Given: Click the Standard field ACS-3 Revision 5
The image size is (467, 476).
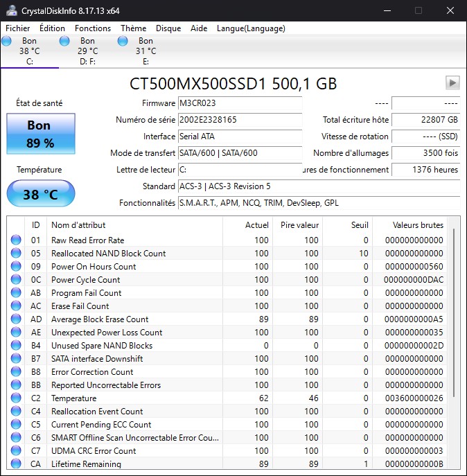Looking at the screenshot, I should tap(319, 186).
